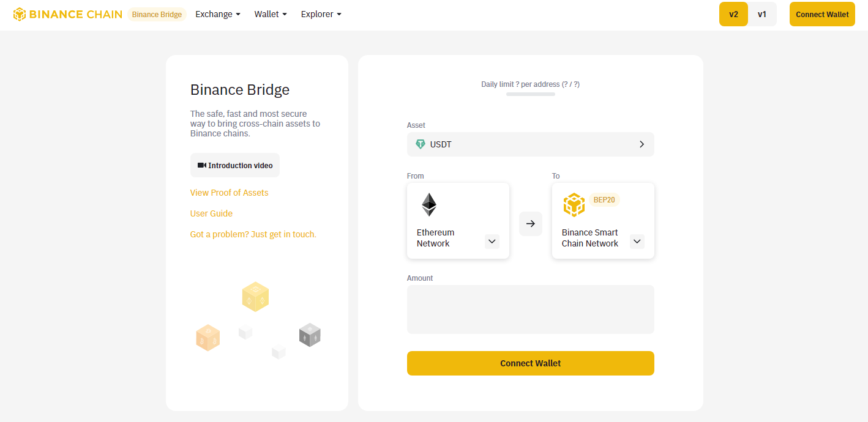The width and height of the screenshot is (868, 422).
Task: Switch to v2 bridge version
Action: tap(733, 14)
